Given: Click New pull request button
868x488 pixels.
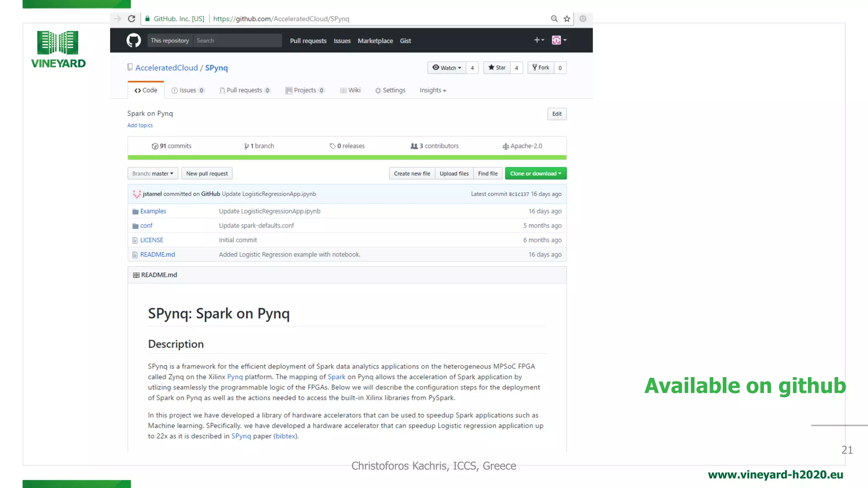Looking at the screenshot, I should (x=207, y=174).
